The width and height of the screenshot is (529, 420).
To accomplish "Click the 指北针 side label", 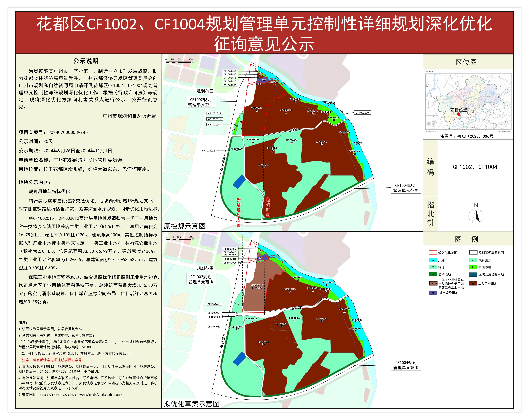I will [431, 214].
